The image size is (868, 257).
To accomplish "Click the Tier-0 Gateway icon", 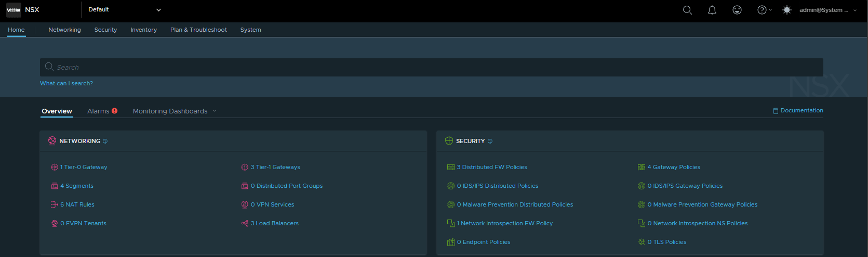I will (55, 167).
